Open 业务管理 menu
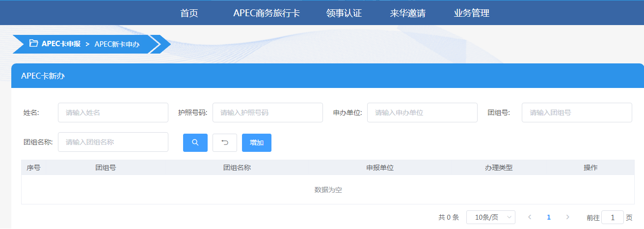The image size is (644, 229). pos(472,13)
